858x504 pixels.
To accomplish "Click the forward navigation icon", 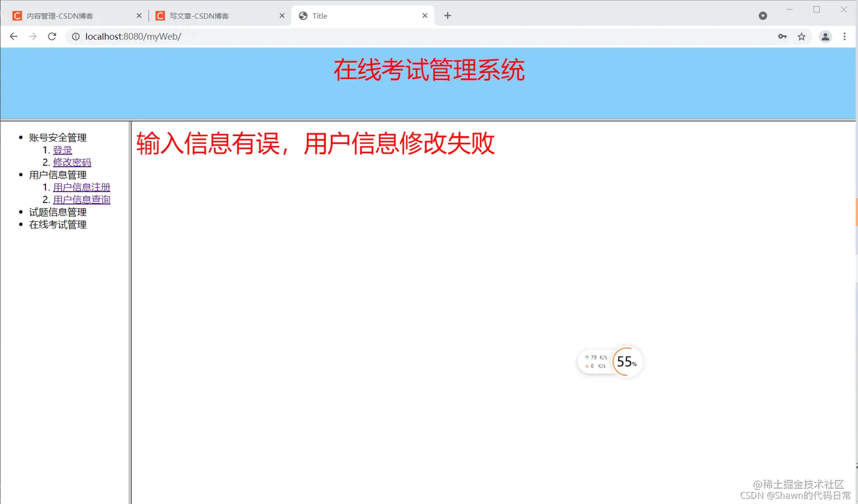I will 32,36.
